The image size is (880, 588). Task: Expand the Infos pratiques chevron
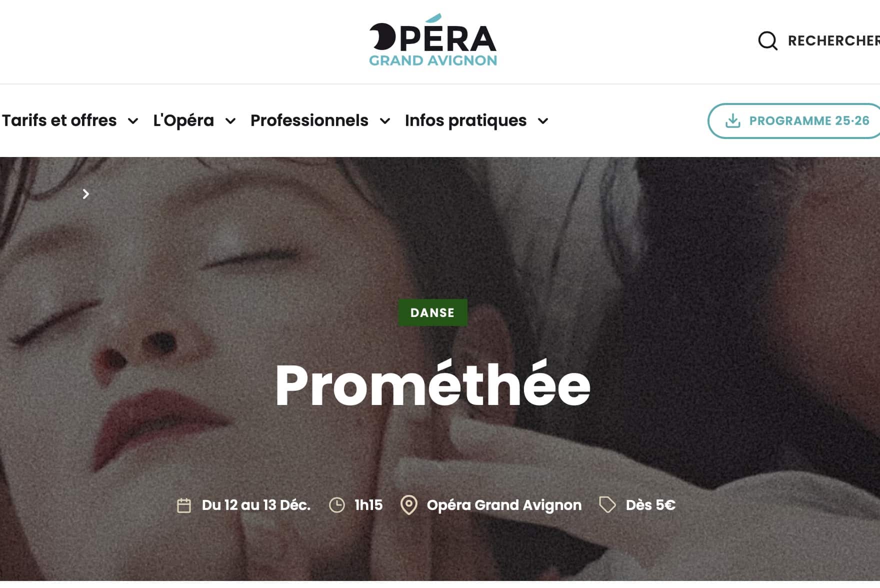(543, 121)
